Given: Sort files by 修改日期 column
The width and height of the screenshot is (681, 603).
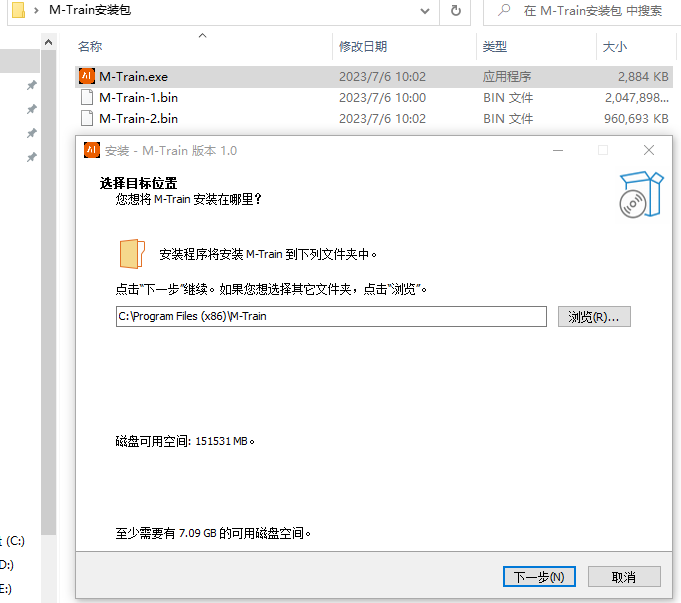Looking at the screenshot, I should click(x=363, y=46).
